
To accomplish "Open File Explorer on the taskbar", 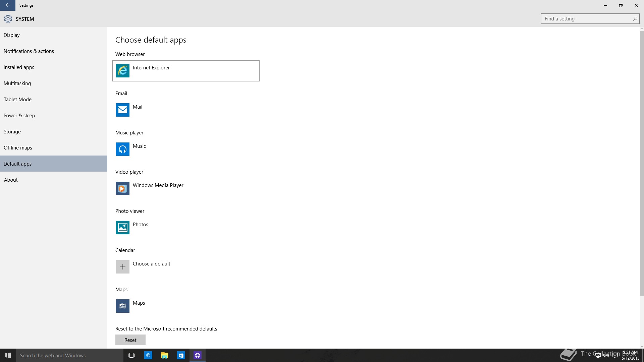I will [164, 355].
